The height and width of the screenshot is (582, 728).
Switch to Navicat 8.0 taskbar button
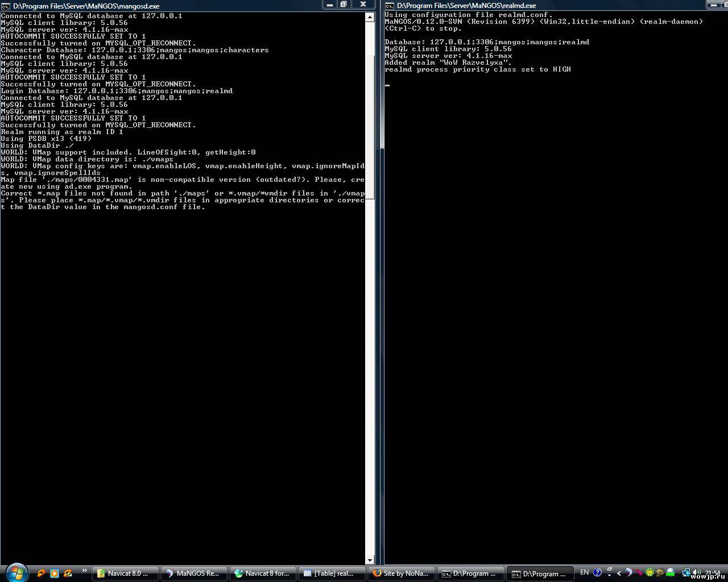[x=126, y=573]
